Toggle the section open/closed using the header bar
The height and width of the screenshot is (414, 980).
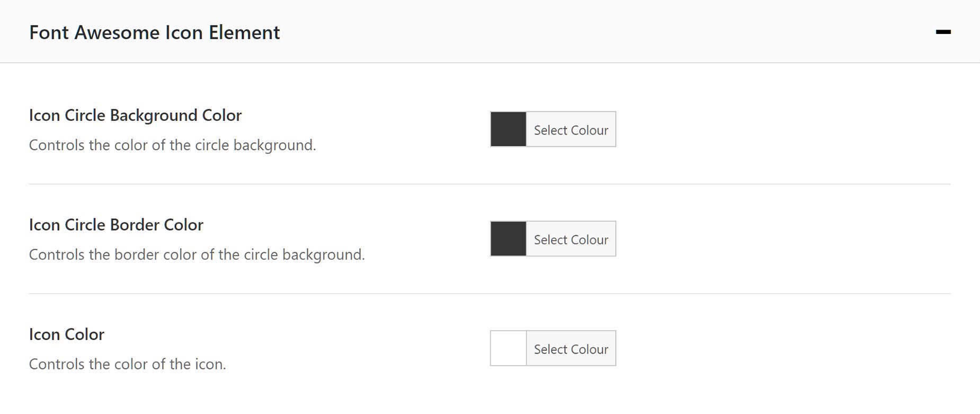tap(477, 33)
